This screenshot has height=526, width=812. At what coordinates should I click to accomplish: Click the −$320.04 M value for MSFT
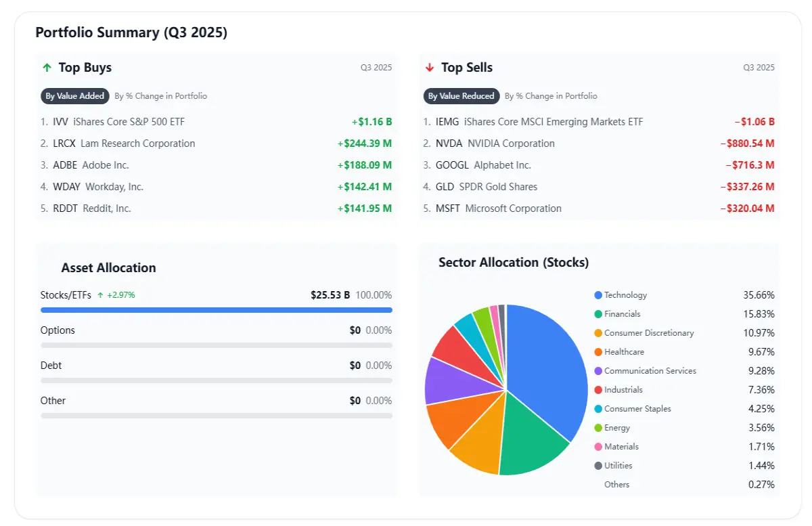(x=748, y=209)
